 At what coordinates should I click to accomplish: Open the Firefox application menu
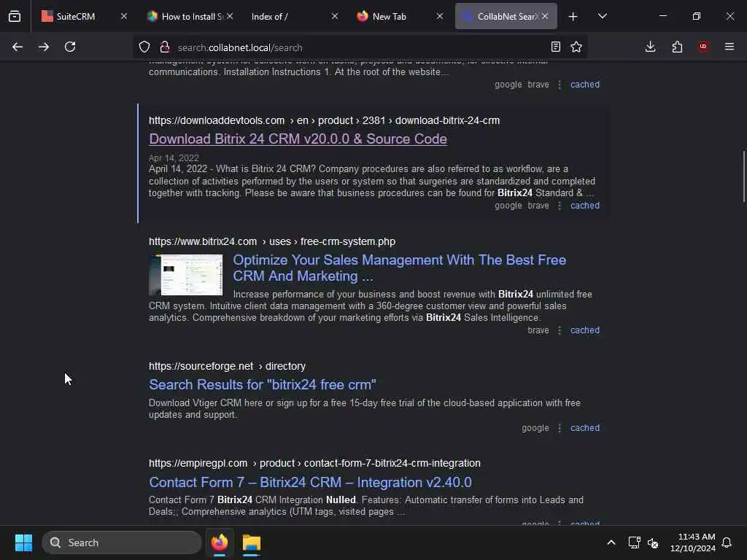tap(729, 47)
